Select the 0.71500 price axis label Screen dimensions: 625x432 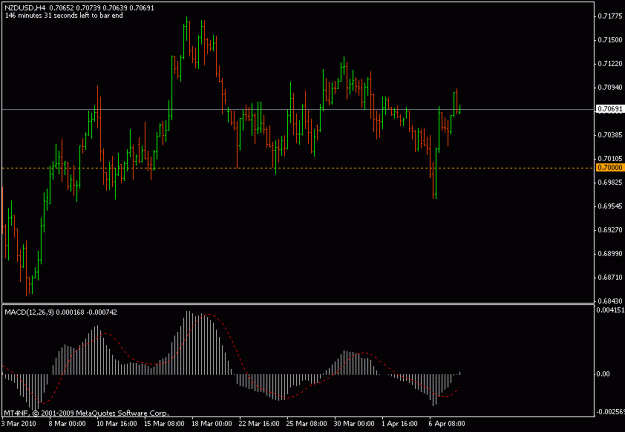610,40
